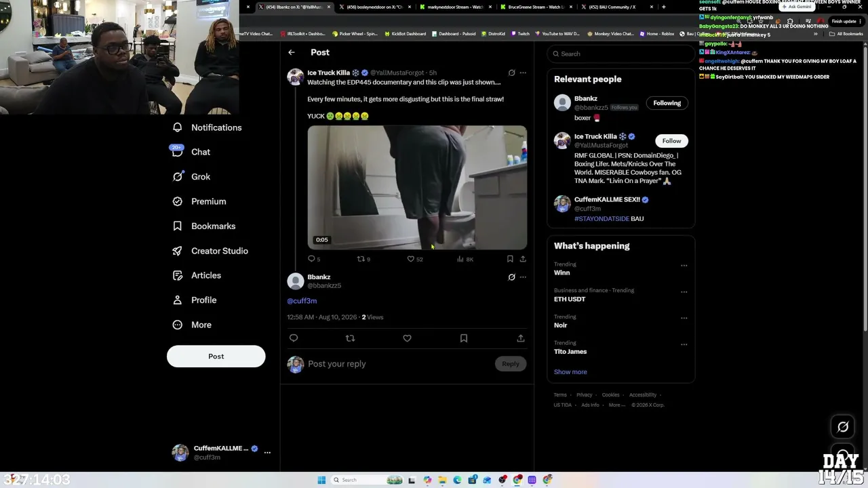Open account menu dots beside CuffemKALLME
Screen dimensions: 868x488
267,452
